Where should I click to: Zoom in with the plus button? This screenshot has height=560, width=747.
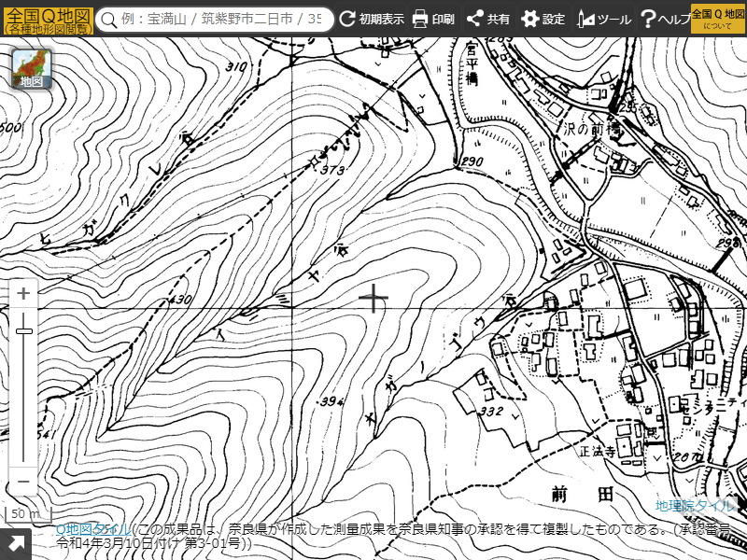click(x=23, y=293)
